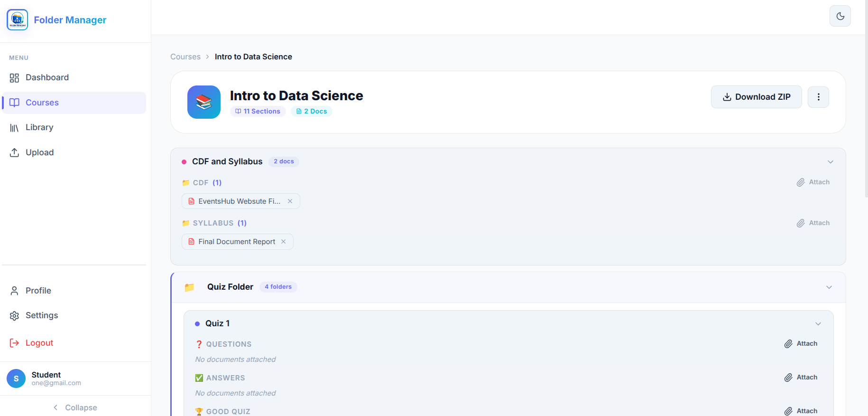Attach a file to GOOD QUIZ
868x416 pixels.
(x=801, y=411)
